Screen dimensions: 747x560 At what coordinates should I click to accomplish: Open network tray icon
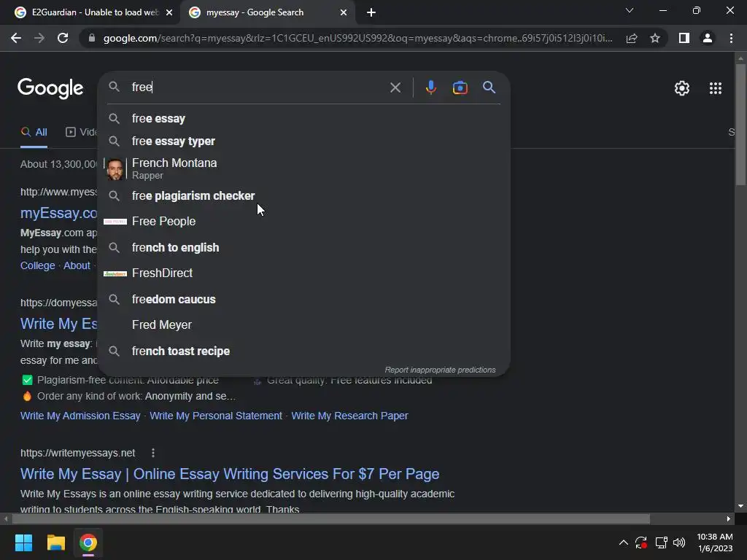pyautogui.click(x=661, y=542)
